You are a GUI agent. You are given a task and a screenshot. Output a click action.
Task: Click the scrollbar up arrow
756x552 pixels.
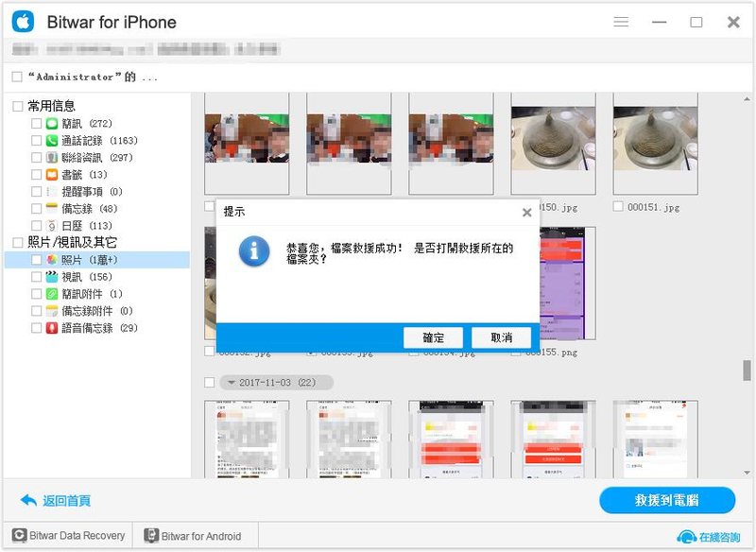coord(747,99)
